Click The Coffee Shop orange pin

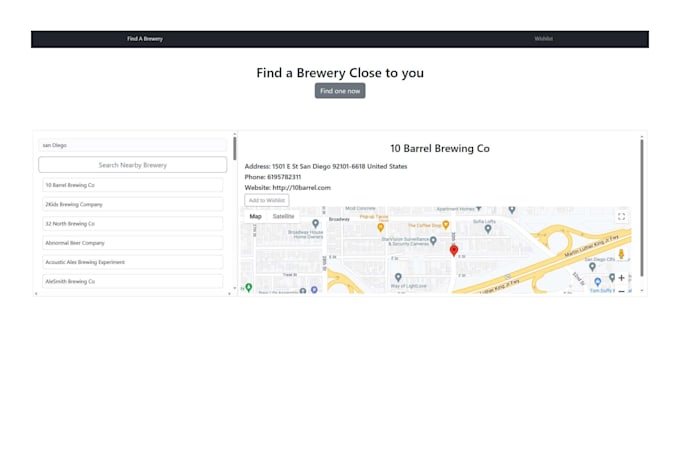(x=445, y=225)
